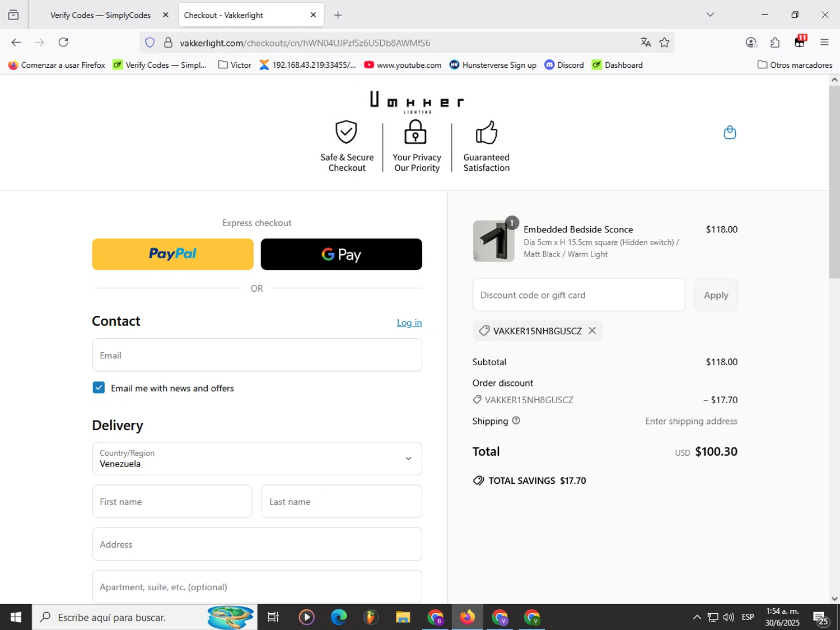Image resolution: width=840 pixels, height=630 pixels.
Task: Open the Windows Start menu
Action: click(16, 617)
